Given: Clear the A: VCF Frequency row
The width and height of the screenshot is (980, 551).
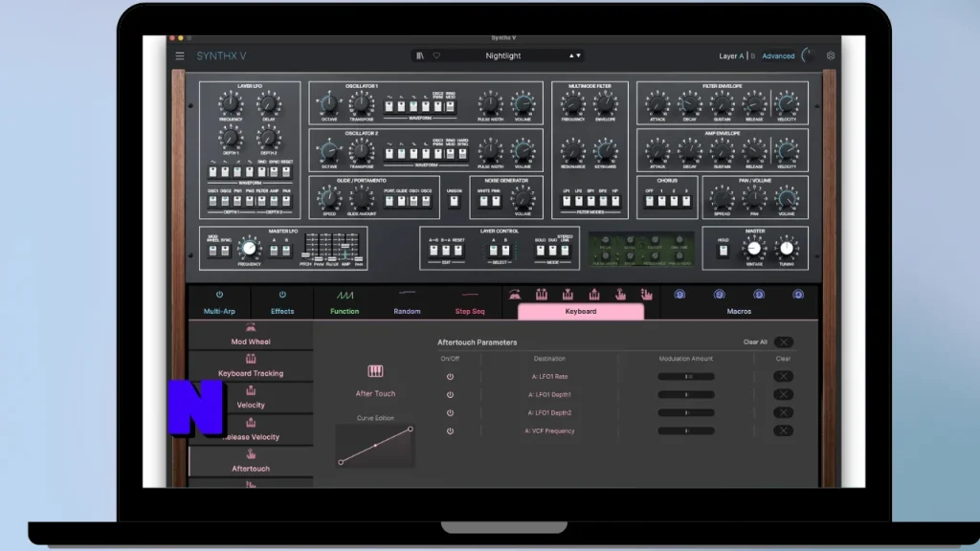Looking at the screenshot, I should pos(783,430).
